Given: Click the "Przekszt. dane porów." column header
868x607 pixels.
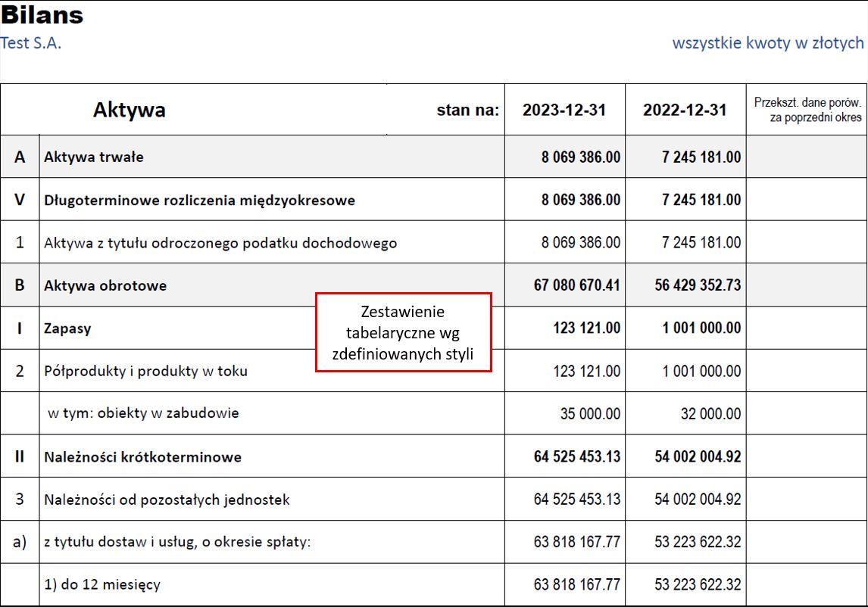Looking at the screenshot, I should click(807, 110).
